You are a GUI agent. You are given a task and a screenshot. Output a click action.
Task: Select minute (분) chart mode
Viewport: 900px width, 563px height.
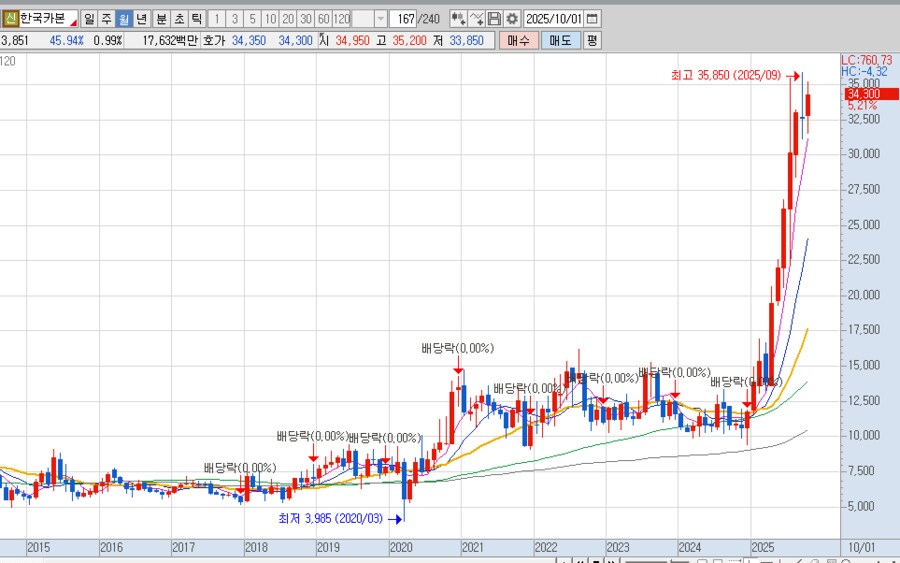click(x=161, y=19)
